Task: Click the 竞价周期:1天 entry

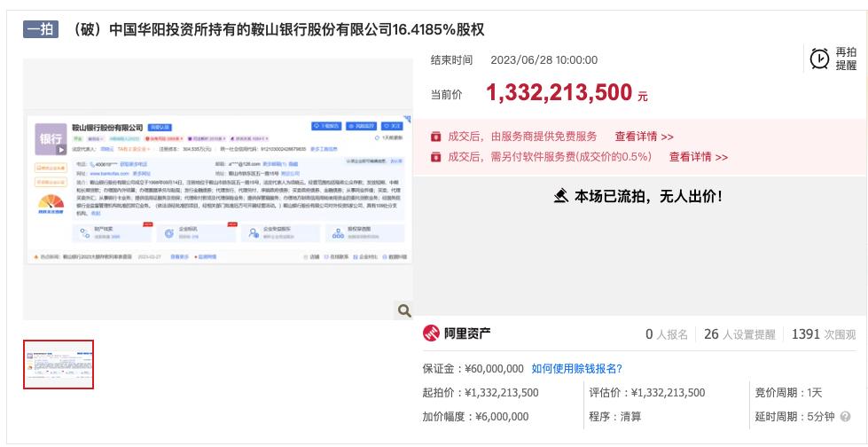Action: pos(789,393)
